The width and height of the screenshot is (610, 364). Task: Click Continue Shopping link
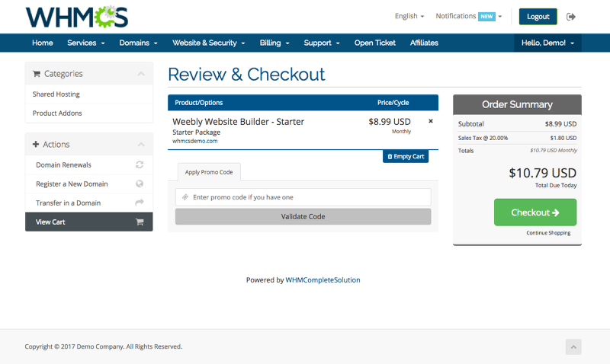(x=548, y=233)
